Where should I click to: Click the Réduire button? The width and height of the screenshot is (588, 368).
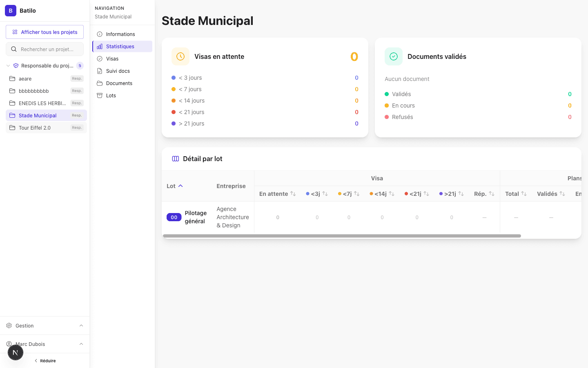[45, 361]
